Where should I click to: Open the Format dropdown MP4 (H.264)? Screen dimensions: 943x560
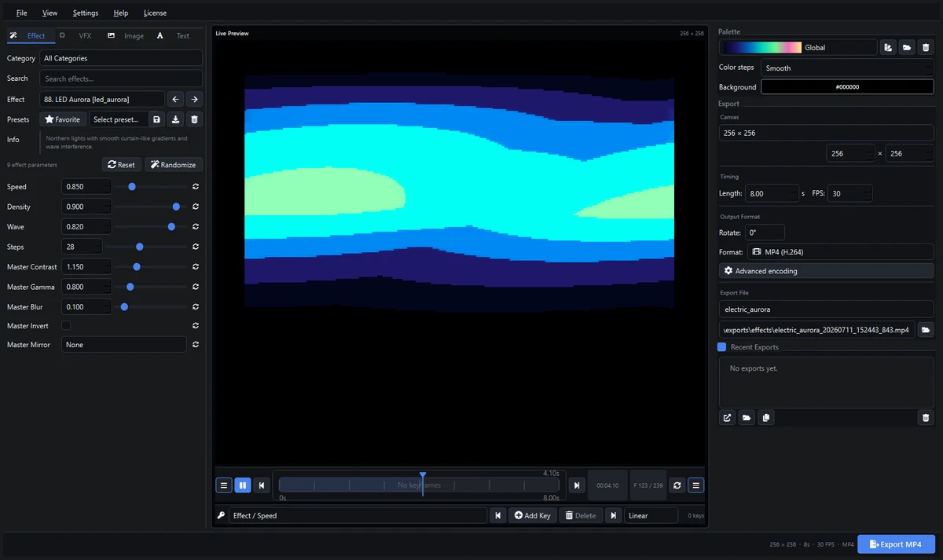point(841,252)
